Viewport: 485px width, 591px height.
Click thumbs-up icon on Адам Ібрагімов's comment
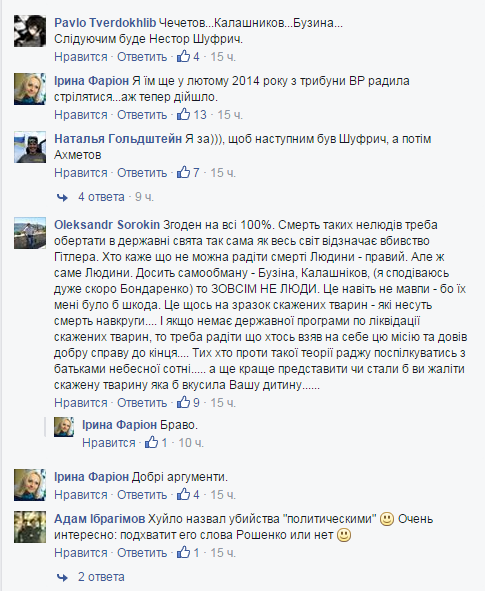pyautogui.click(x=184, y=553)
